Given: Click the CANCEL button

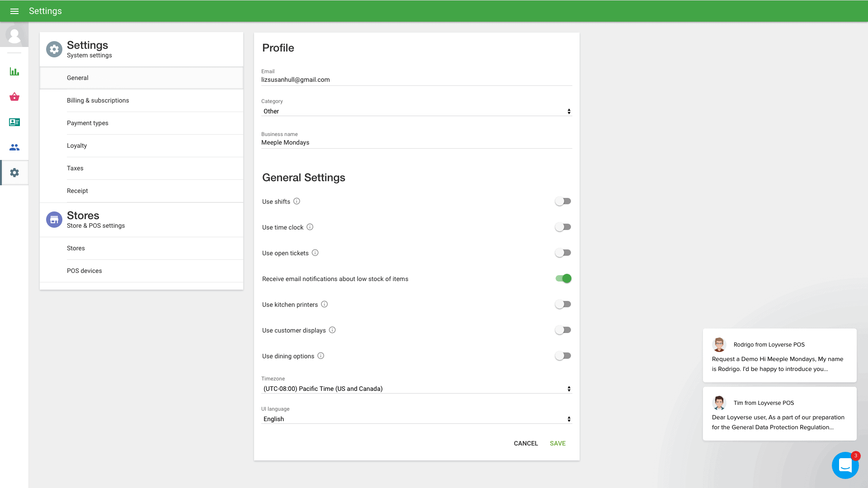Looking at the screenshot, I should tap(526, 443).
